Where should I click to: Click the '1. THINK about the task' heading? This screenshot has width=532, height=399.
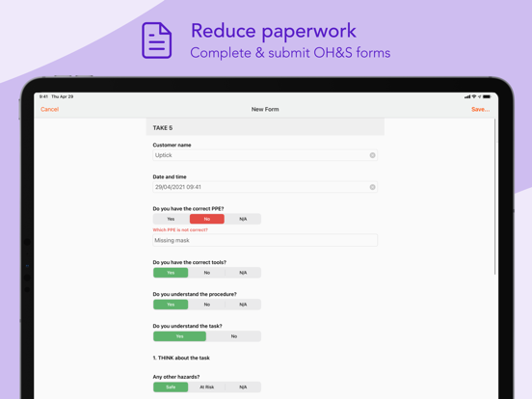coord(181,358)
